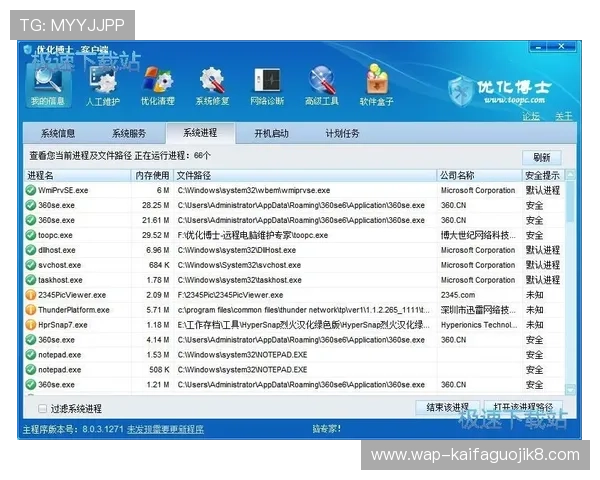Click status icon of taskhost.exe row
Image resolution: width=600 pixels, height=480 pixels.
(x=31, y=280)
